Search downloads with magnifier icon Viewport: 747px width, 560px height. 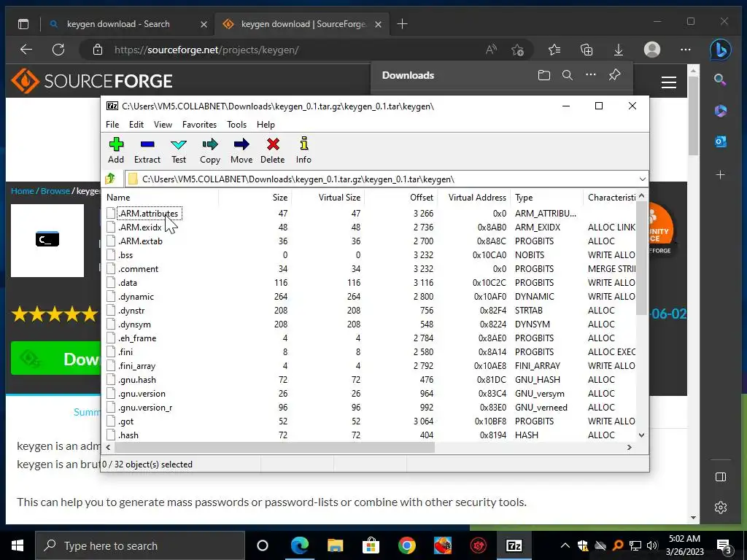pos(567,75)
